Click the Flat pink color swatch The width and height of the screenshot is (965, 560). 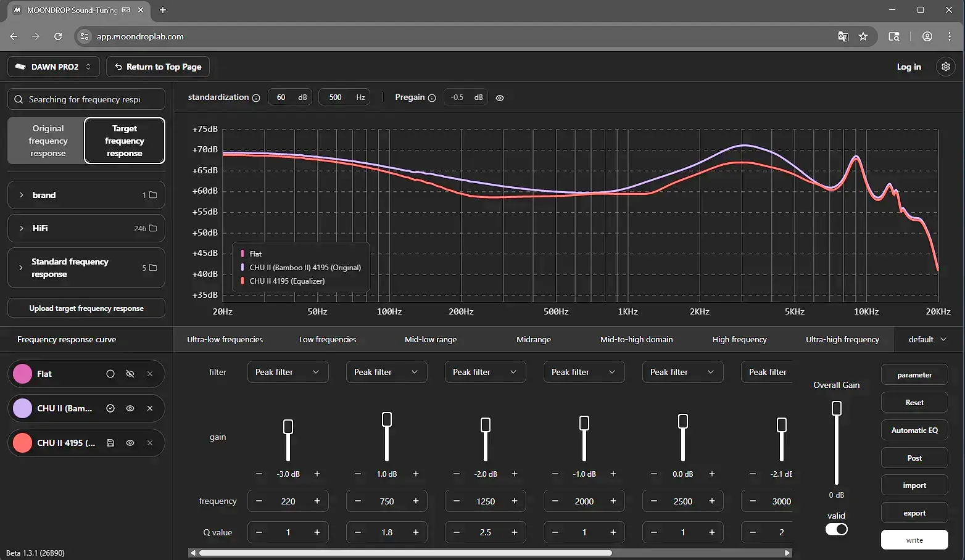click(23, 374)
